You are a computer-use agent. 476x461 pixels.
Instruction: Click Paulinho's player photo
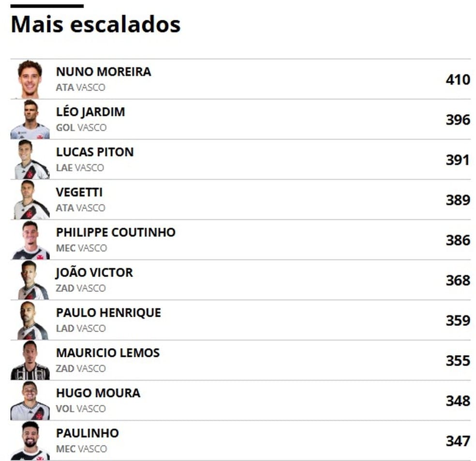point(30,441)
